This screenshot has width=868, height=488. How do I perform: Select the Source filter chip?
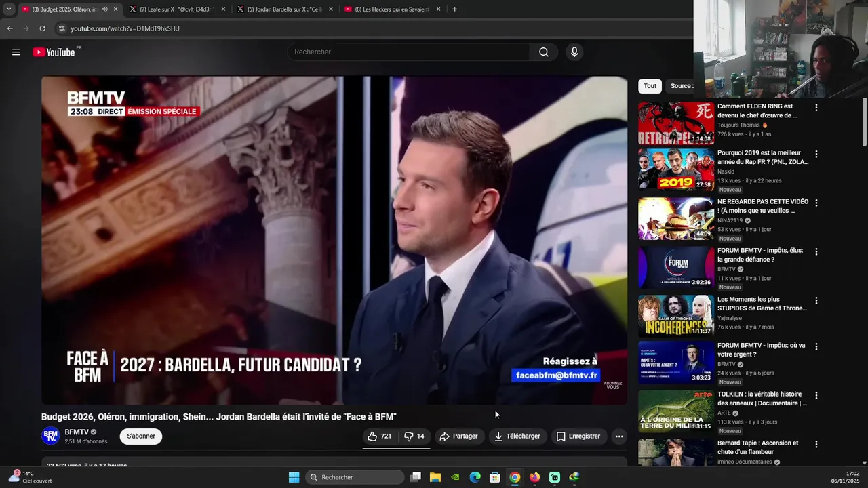click(x=680, y=86)
